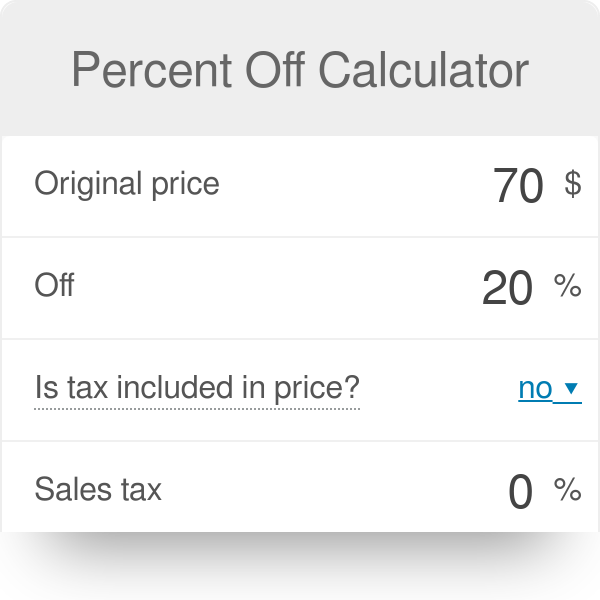The width and height of the screenshot is (600, 600).
Task: Click the "Percent Off Calculator" title
Action: pyautogui.click(x=300, y=70)
